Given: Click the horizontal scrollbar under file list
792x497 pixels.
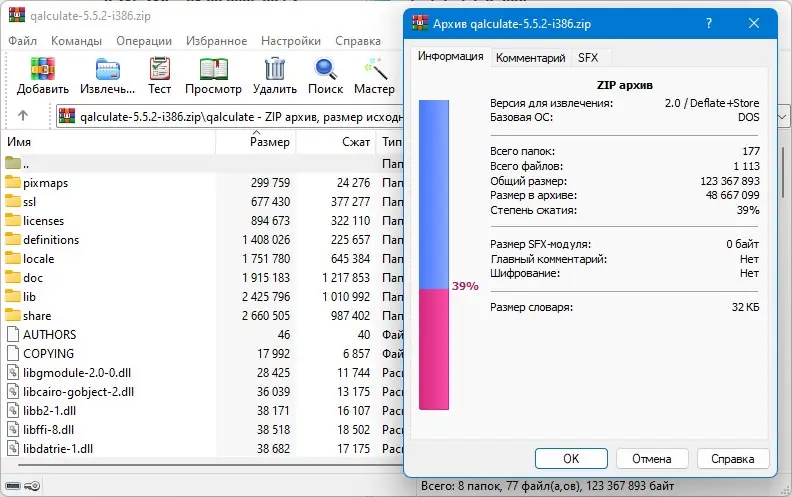Looking at the screenshot, I should pyautogui.click(x=211, y=464).
